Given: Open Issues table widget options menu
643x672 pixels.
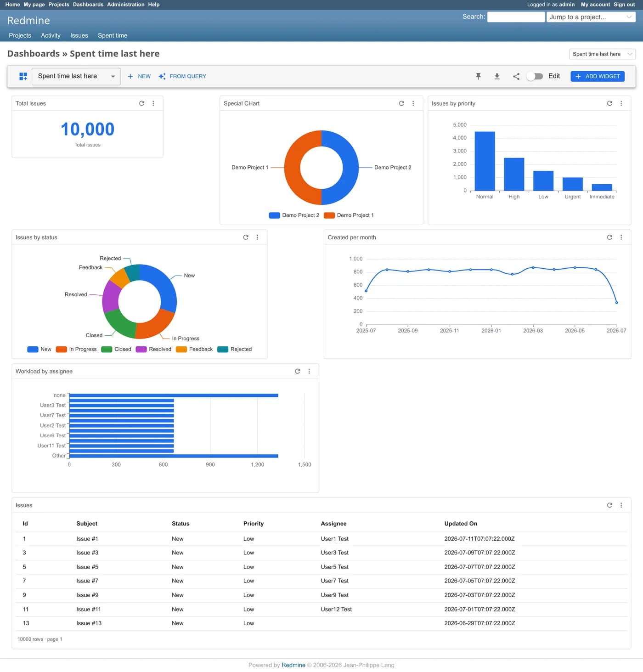Looking at the screenshot, I should tap(621, 505).
